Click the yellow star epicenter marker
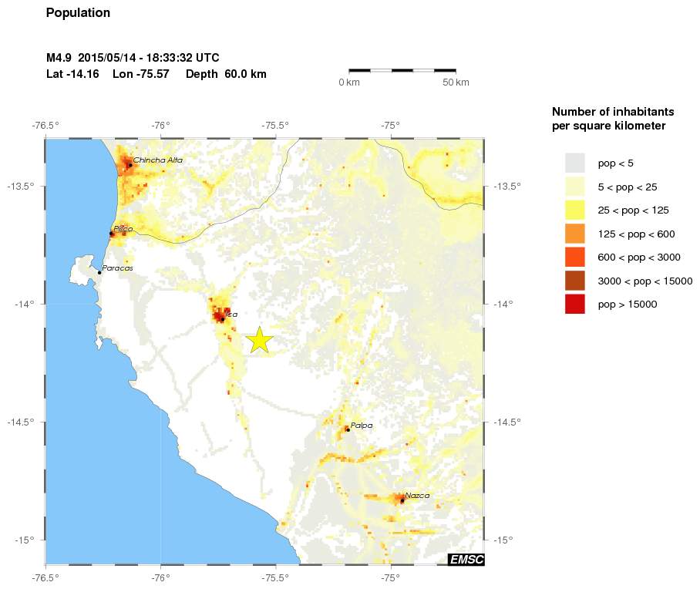Image resolution: width=700 pixels, height=589 pixels. [x=260, y=339]
